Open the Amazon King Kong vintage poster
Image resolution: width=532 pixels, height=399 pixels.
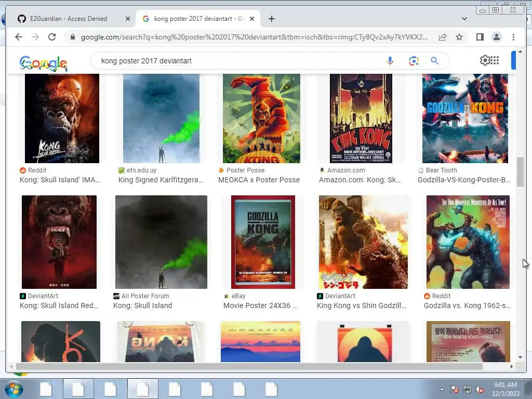tap(361, 118)
